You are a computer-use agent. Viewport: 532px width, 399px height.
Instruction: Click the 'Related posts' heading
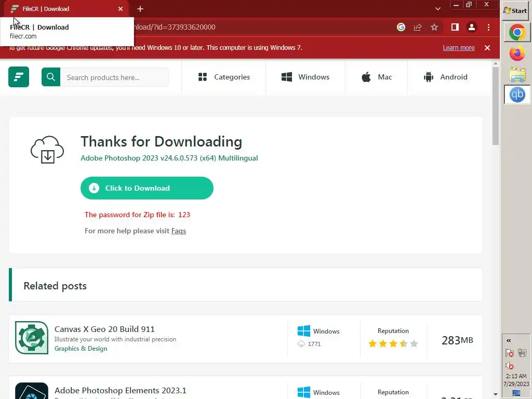click(55, 286)
